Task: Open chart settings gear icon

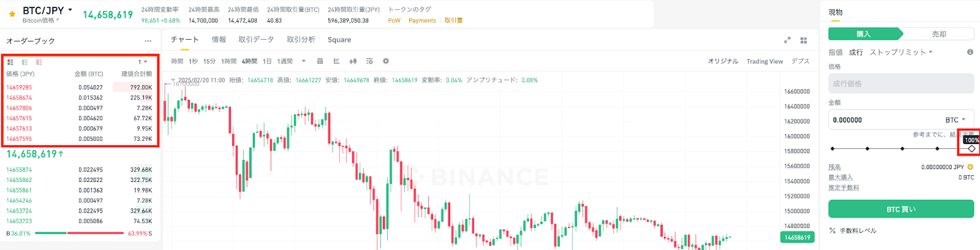Action: click(386, 61)
